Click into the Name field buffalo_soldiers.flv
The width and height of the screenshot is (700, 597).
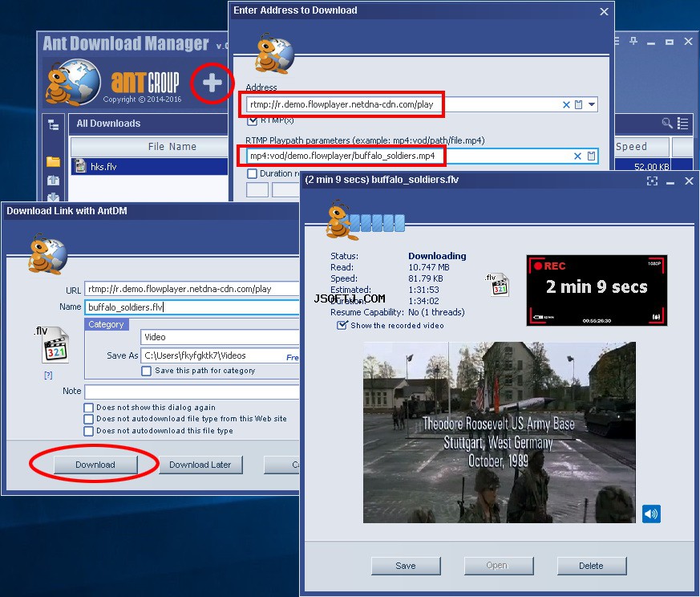(192, 307)
